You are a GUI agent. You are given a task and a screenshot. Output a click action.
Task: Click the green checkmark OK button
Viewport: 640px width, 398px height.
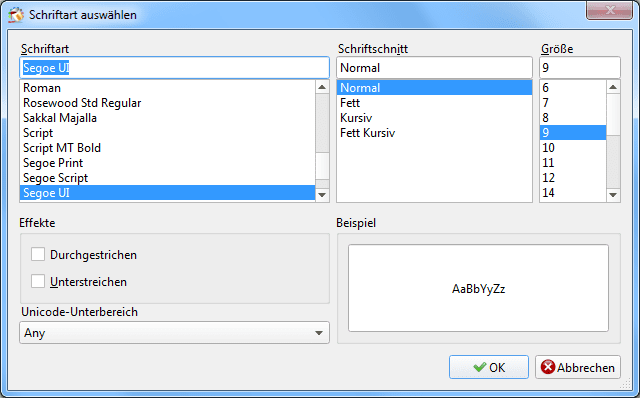489,367
